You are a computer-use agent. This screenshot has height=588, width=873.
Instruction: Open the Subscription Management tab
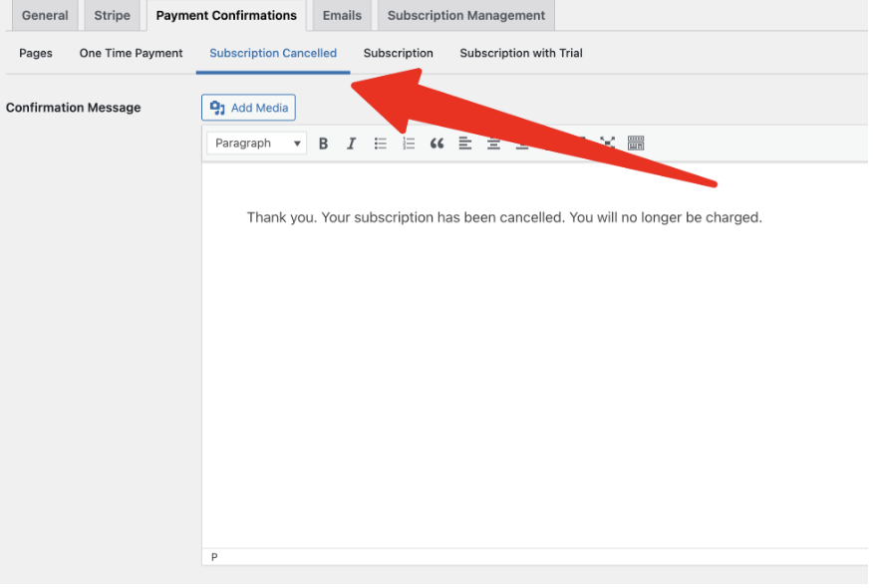click(x=465, y=15)
